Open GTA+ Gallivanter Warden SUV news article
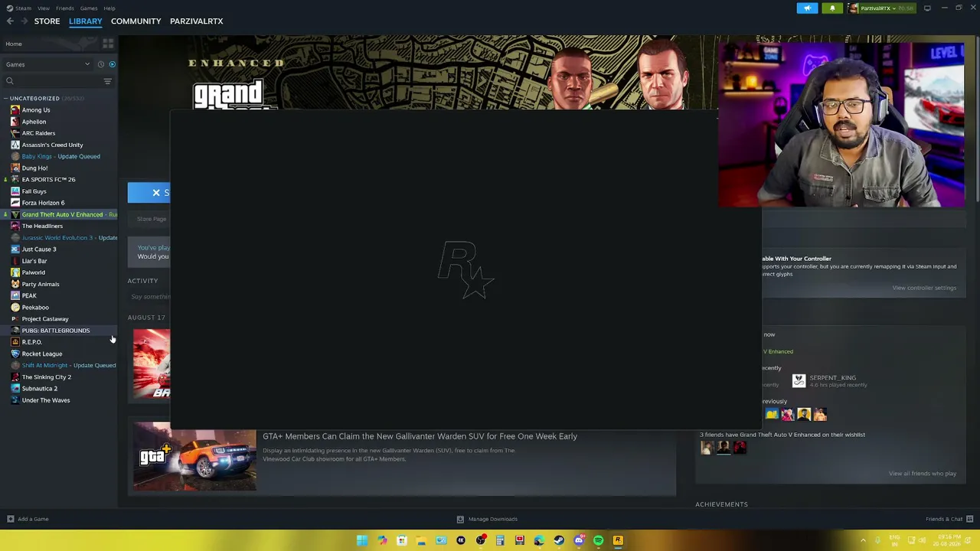 pyautogui.click(x=420, y=436)
